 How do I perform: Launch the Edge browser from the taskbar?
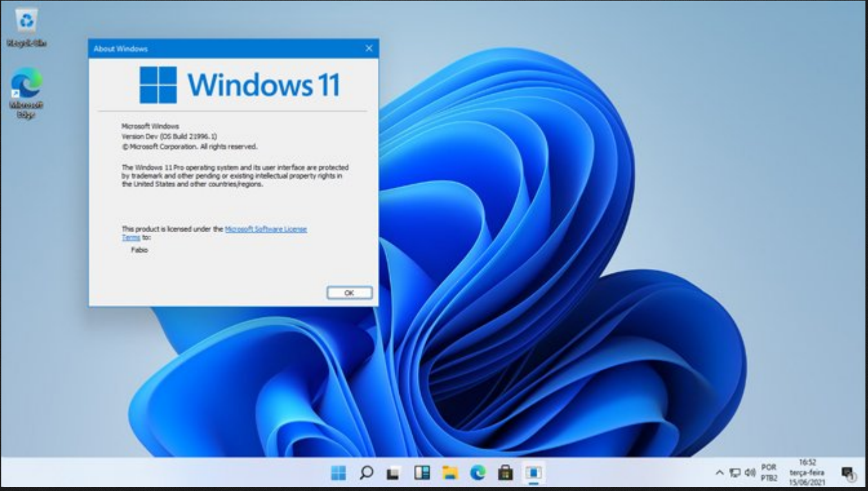click(477, 474)
